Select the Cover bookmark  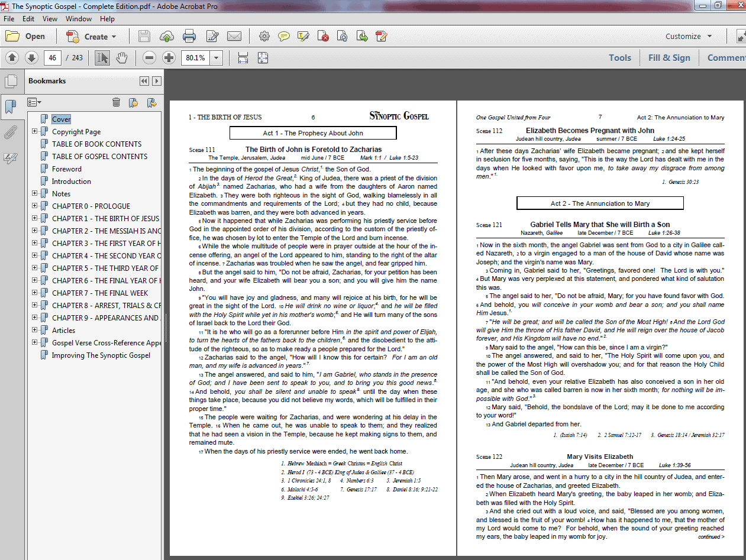coord(61,119)
